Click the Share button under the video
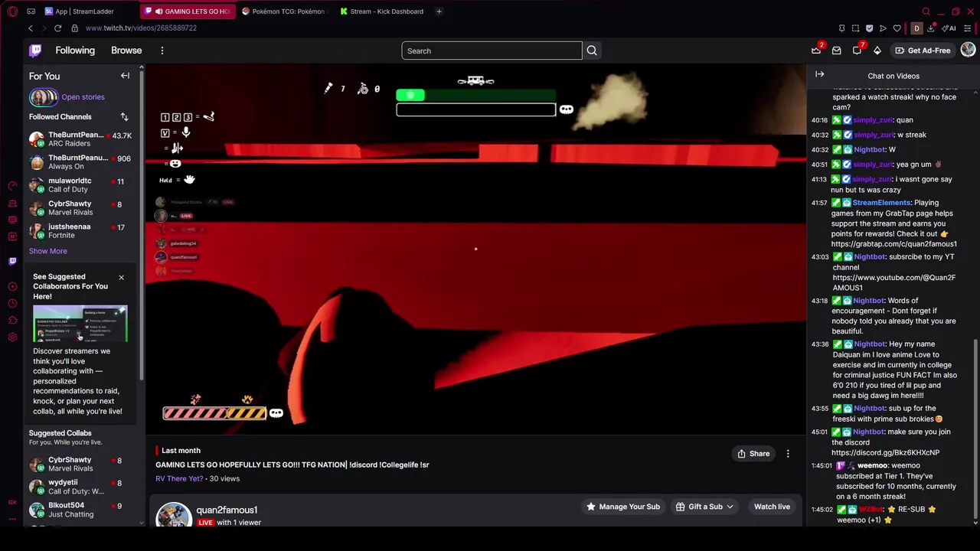Viewport: 980px width, 551px height. point(753,454)
